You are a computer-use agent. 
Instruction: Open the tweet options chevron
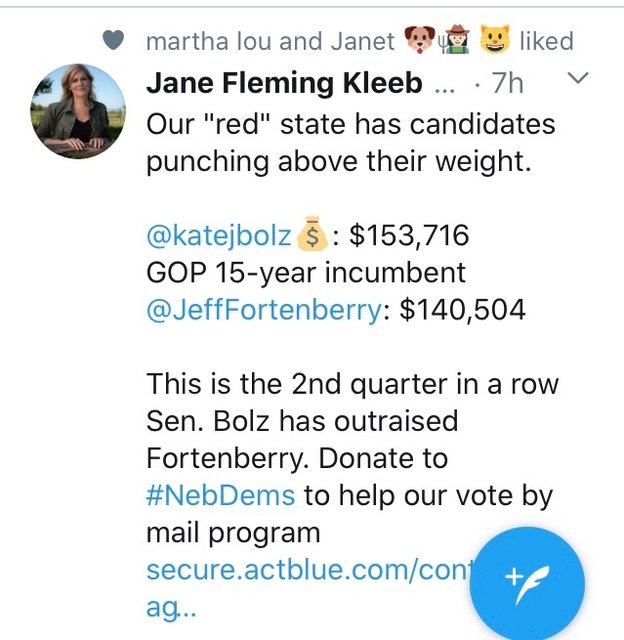[578, 77]
